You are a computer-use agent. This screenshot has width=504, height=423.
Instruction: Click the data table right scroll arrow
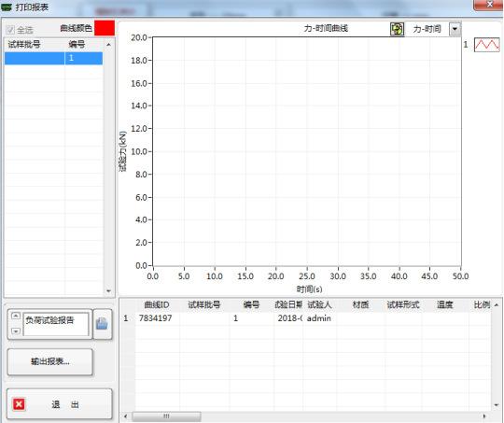[484, 416]
